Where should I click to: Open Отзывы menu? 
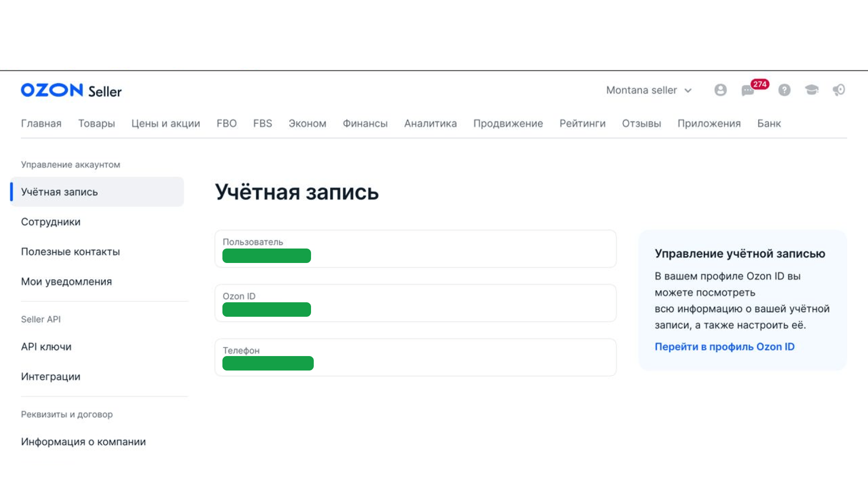tap(642, 123)
